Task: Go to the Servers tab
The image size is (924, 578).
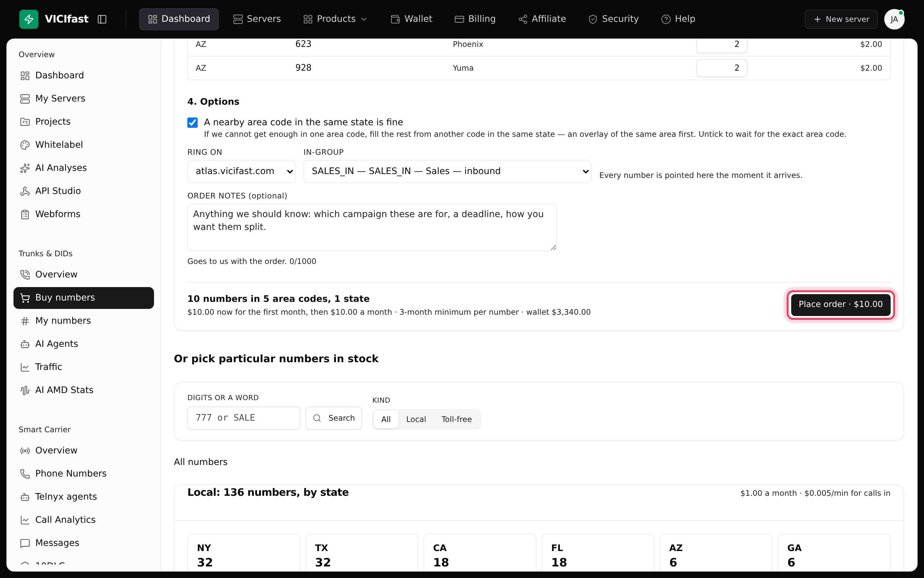Action: coord(257,19)
